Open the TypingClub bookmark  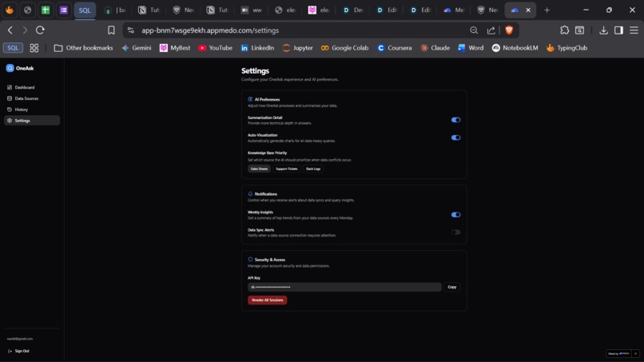click(566, 48)
